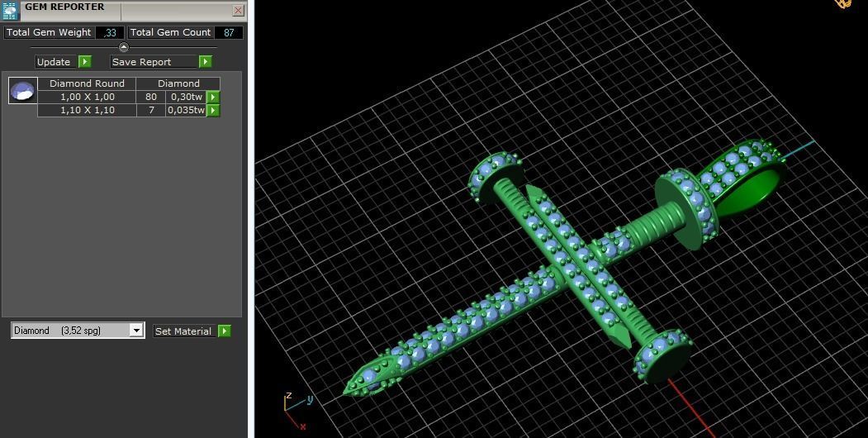Click the gem count cell showing 7

(x=151, y=110)
